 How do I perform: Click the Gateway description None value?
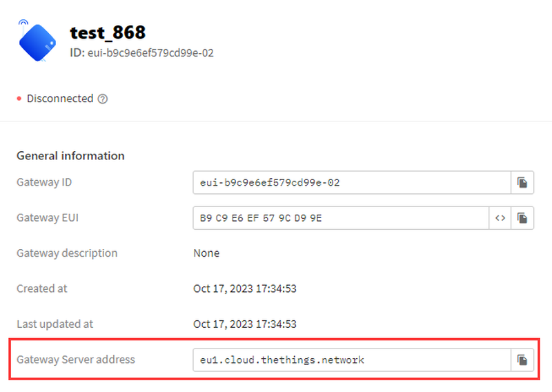206,253
